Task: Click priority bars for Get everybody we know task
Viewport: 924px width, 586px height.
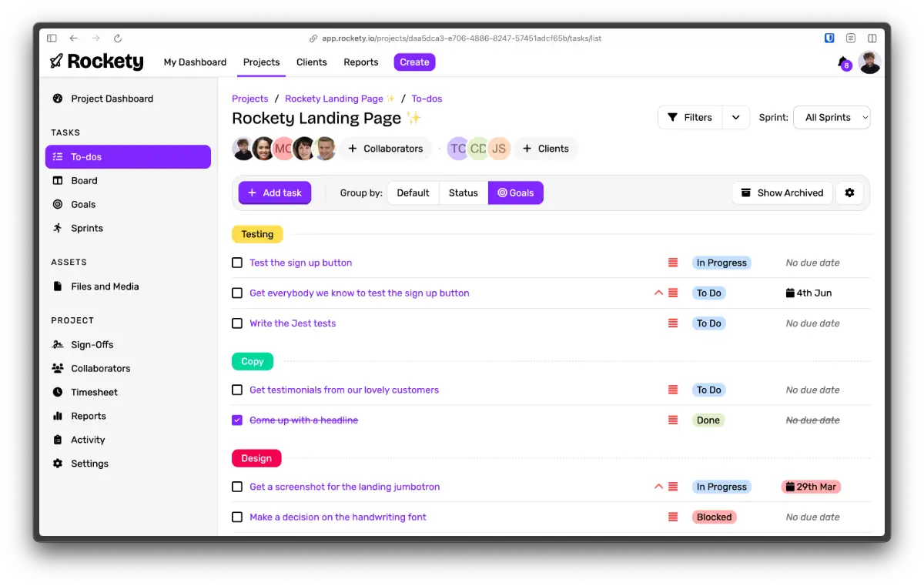Action: (673, 293)
